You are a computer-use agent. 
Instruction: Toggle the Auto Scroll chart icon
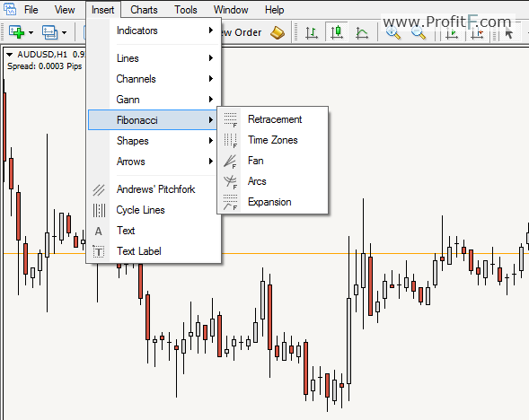click(451, 33)
